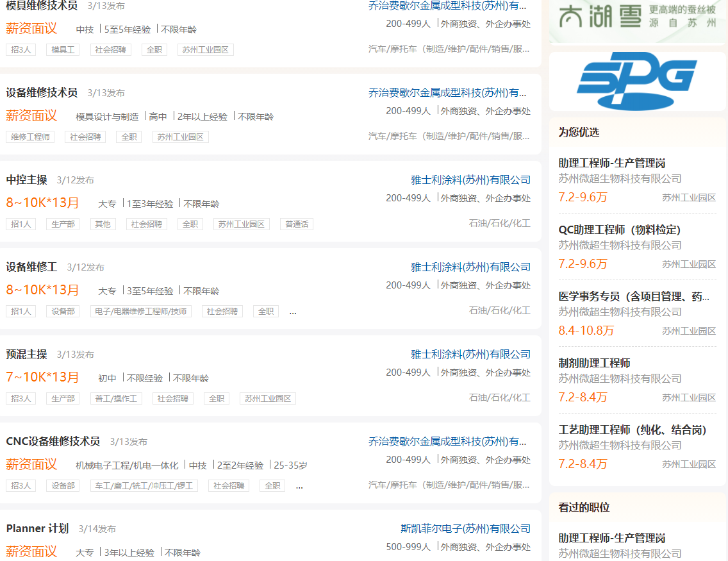The width and height of the screenshot is (728, 561).
Task: Open the 设备维修技术员 job title
Action: pyautogui.click(x=42, y=92)
